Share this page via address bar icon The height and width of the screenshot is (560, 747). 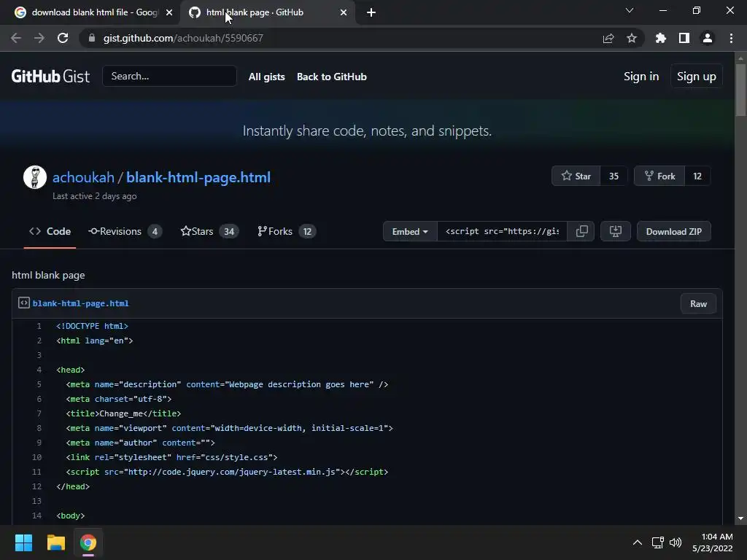point(608,38)
